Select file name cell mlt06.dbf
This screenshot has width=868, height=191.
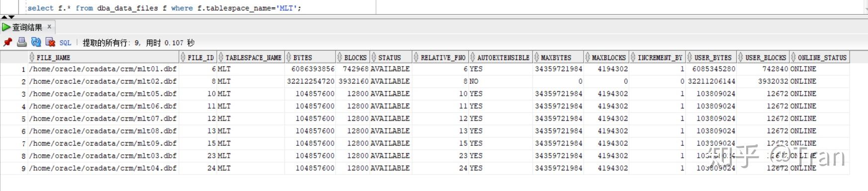(x=103, y=106)
